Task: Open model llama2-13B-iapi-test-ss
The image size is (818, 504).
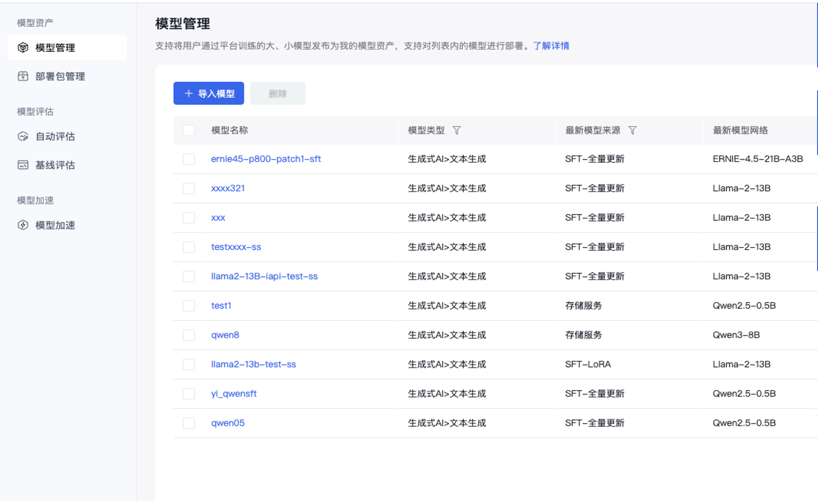Action: 264,276
